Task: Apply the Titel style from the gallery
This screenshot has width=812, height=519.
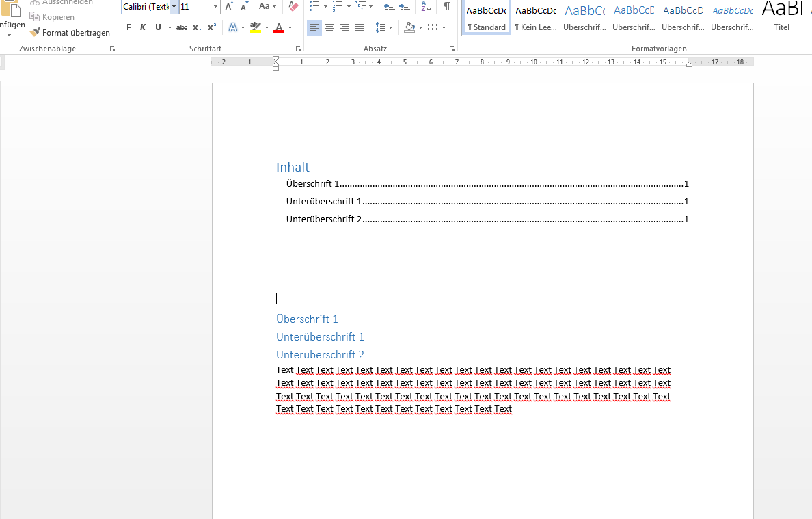Action: (x=781, y=16)
